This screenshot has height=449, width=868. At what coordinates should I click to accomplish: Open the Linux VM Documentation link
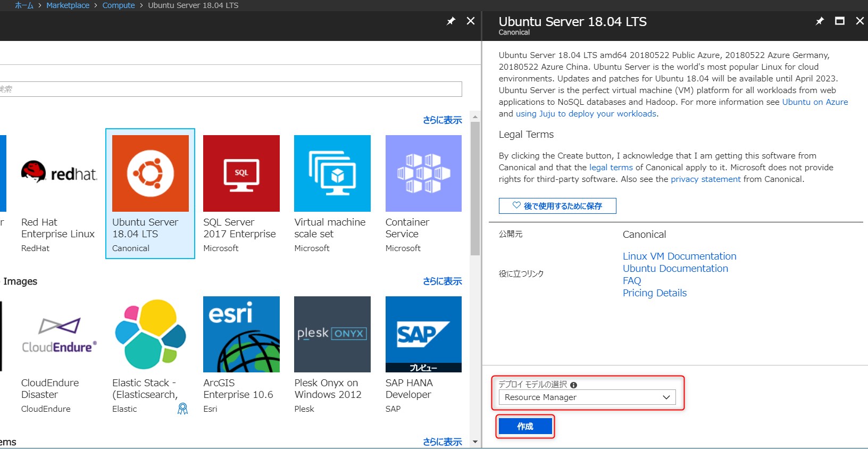coord(679,256)
